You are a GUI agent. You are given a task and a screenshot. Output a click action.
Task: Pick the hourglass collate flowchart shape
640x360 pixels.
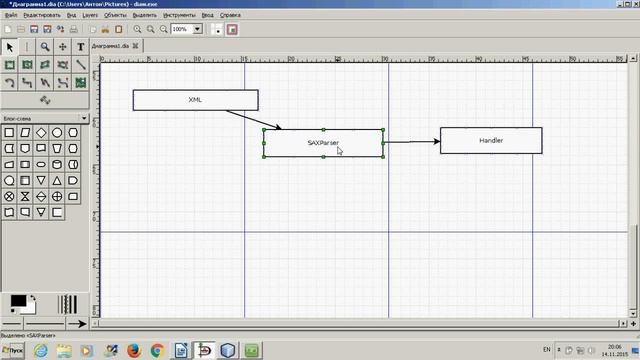[25, 196]
